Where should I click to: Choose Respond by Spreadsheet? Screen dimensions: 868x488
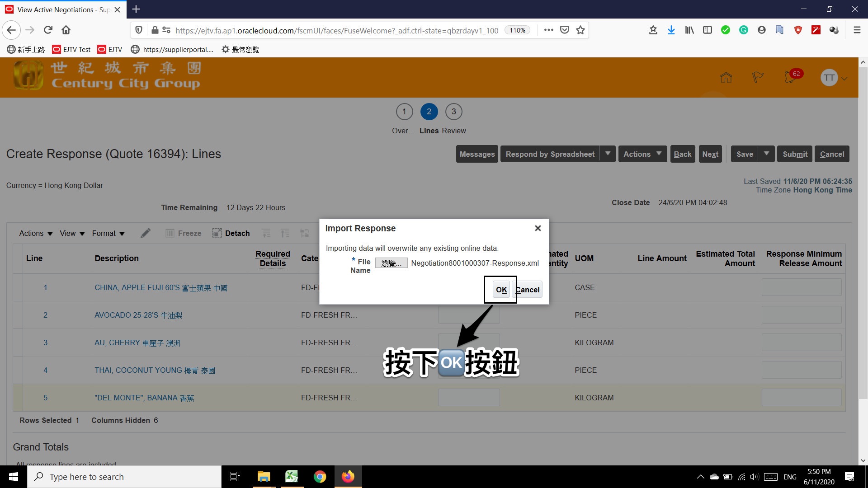[x=550, y=154]
